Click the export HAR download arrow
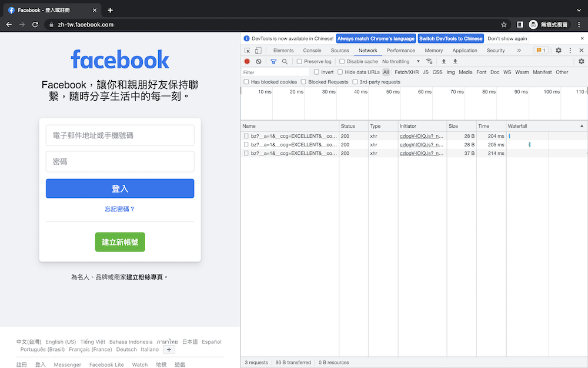Screen dimensions: 588x368 455,61
